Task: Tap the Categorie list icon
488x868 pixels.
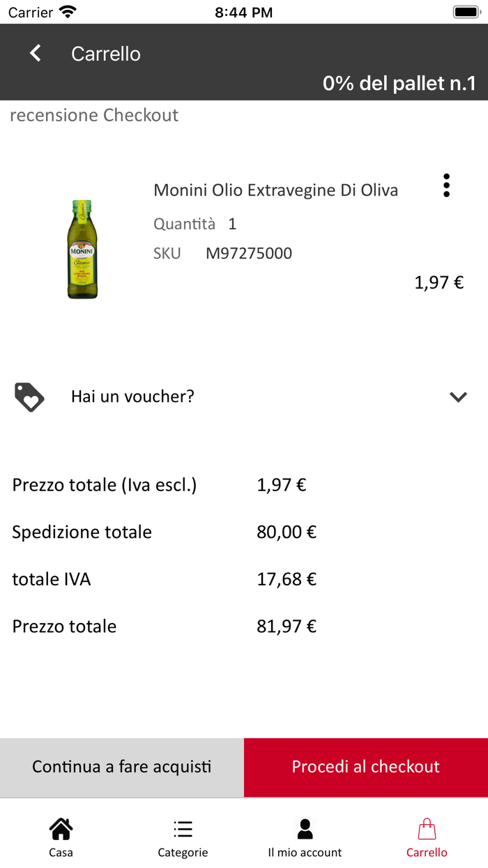Action: tap(183, 829)
